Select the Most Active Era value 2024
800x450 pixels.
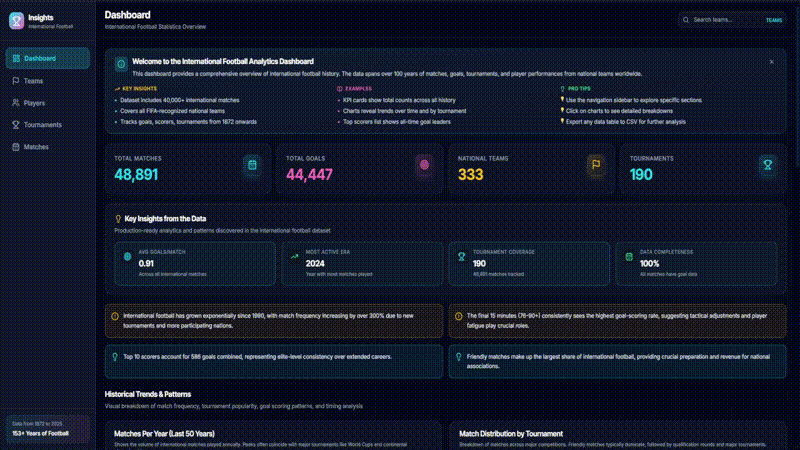coord(315,264)
